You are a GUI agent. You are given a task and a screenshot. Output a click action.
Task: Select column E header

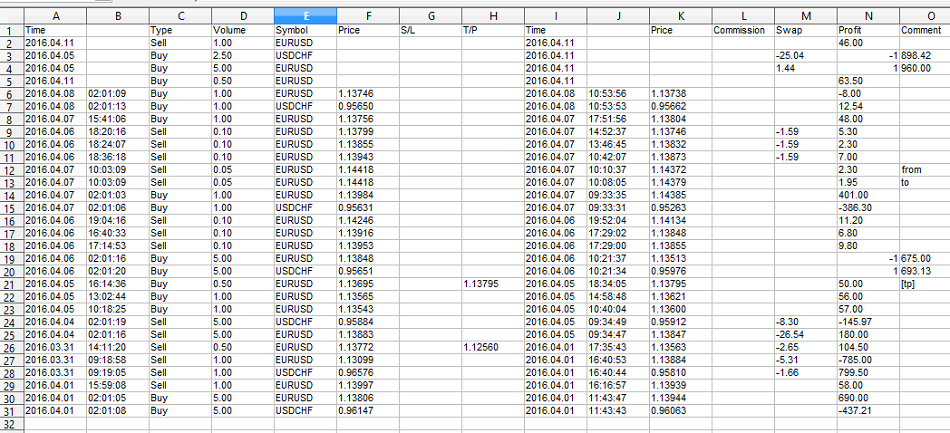pos(304,17)
